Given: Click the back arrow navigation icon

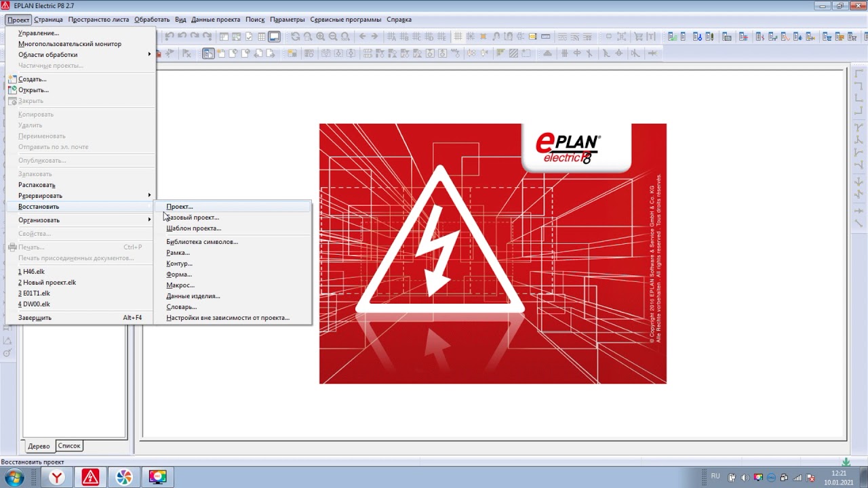Looking at the screenshot, I should click(363, 37).
